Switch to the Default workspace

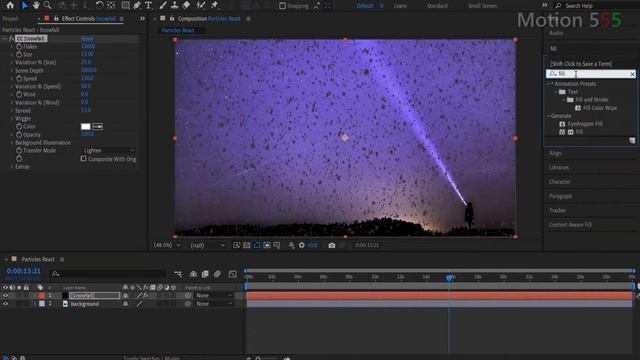[364, 6]
